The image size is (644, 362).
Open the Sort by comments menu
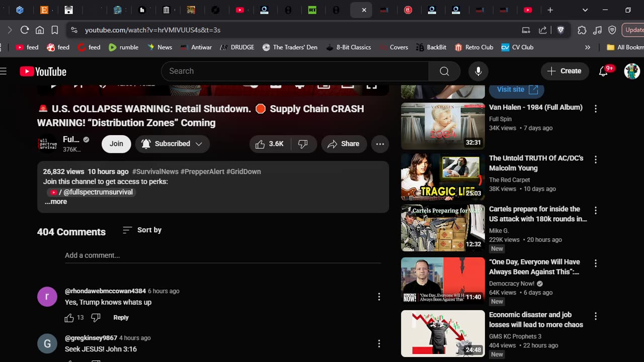pos(142,230)
